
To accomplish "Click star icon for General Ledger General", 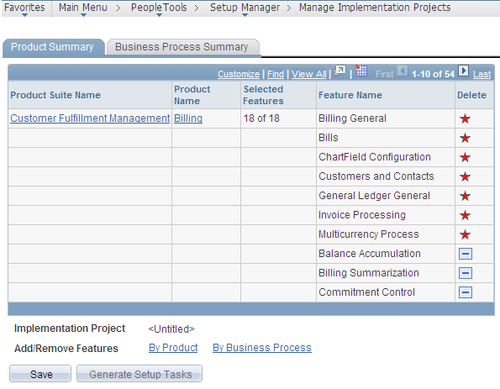I will [x=465, y=196].
